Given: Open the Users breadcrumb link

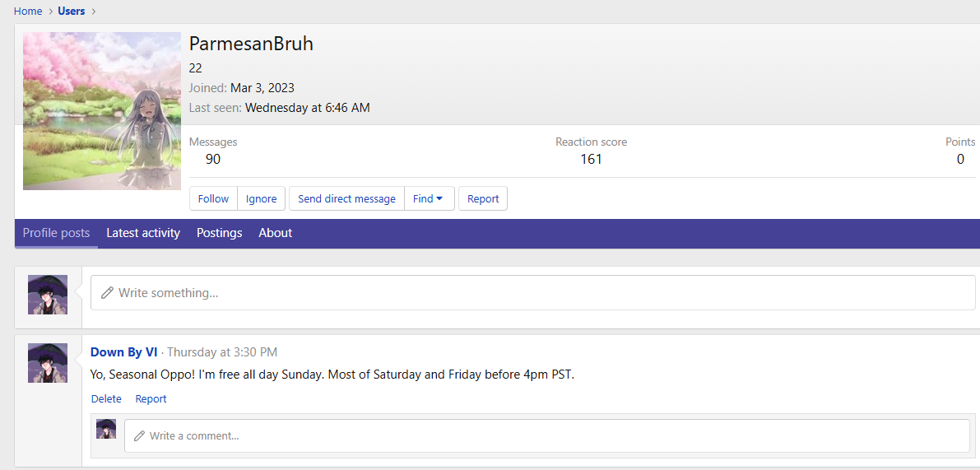Looking at the screenshot, I should click(x=71, y=11).
